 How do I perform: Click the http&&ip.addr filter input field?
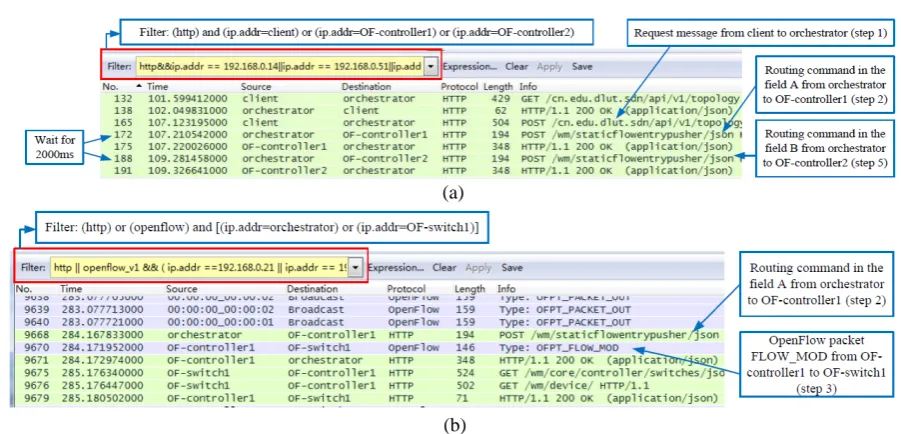click(280, 67)
